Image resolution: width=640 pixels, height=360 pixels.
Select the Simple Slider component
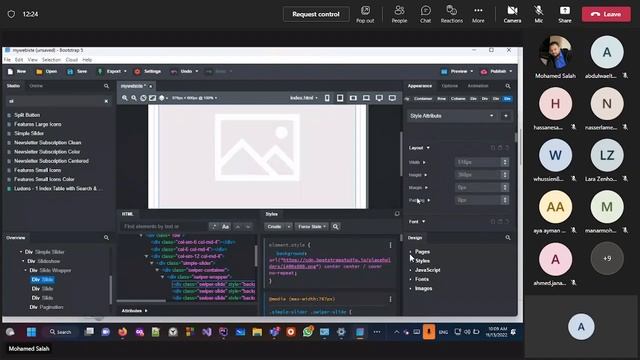[29, 133]
